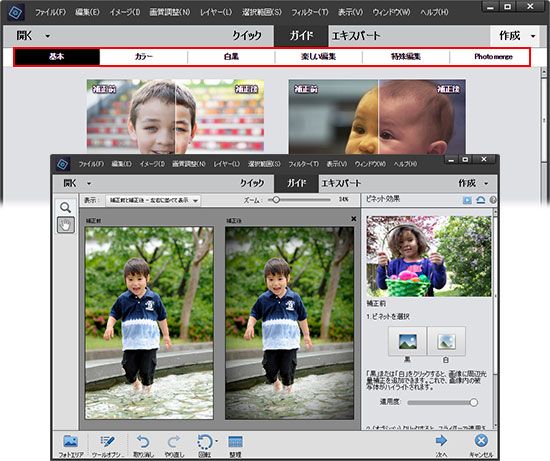Switch to the Expert (エキスパート) tab in front window
The width and height of the screenshot is (550, 461).
point(341,183)
